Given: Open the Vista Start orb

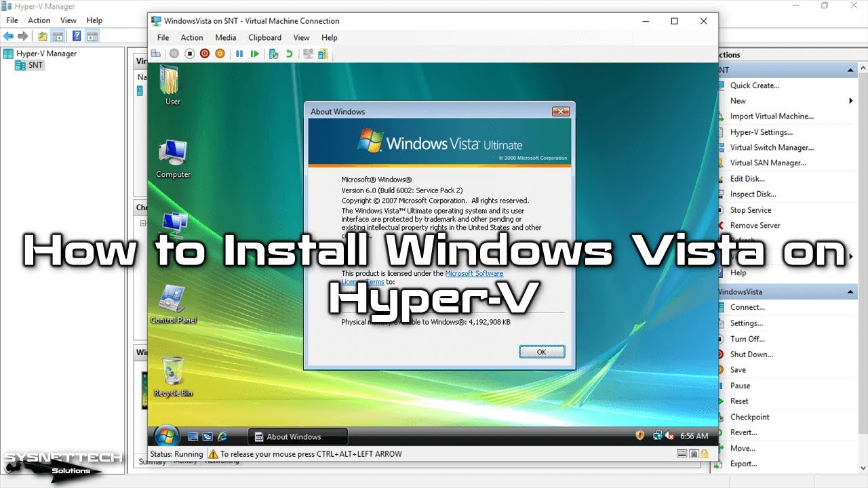Looking at the screenshot, I should pos(166,436).
